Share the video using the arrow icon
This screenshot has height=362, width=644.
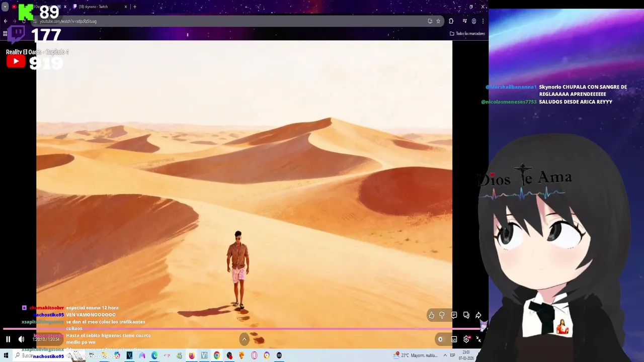pyautogui.click(x=478, y=315)
